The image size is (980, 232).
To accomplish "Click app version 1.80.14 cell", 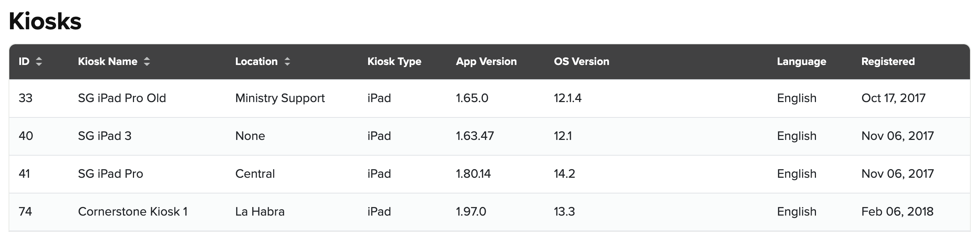I will pos(473,174).
